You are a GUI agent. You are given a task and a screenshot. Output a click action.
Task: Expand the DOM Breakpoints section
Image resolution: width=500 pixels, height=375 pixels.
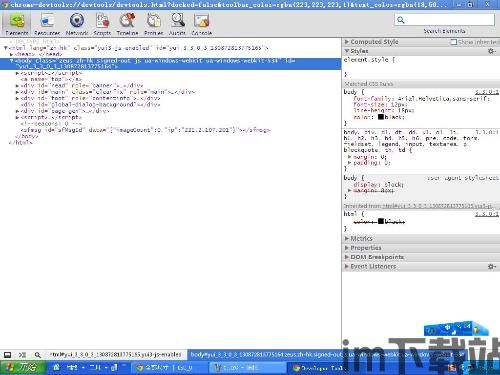pyautogui.click(x=347, y=257)
